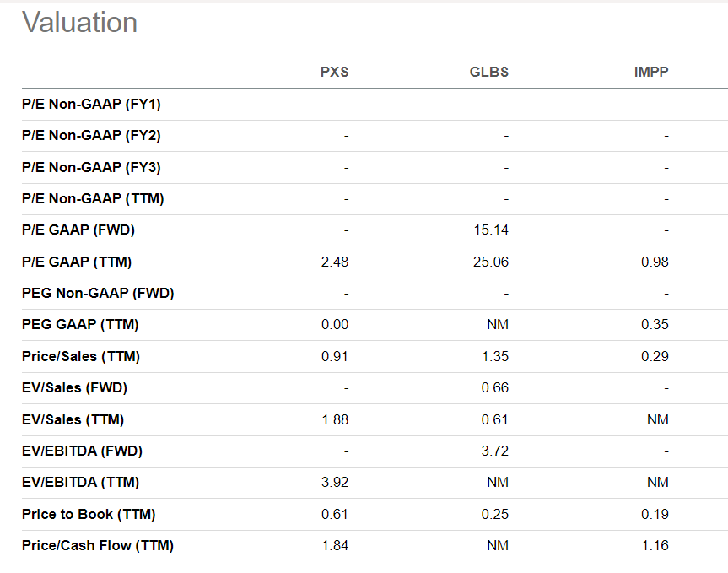This screenshot has width=728, height=573.
Task: Select the Price/Sales (TTM) metric label
Action: point(81,356)
